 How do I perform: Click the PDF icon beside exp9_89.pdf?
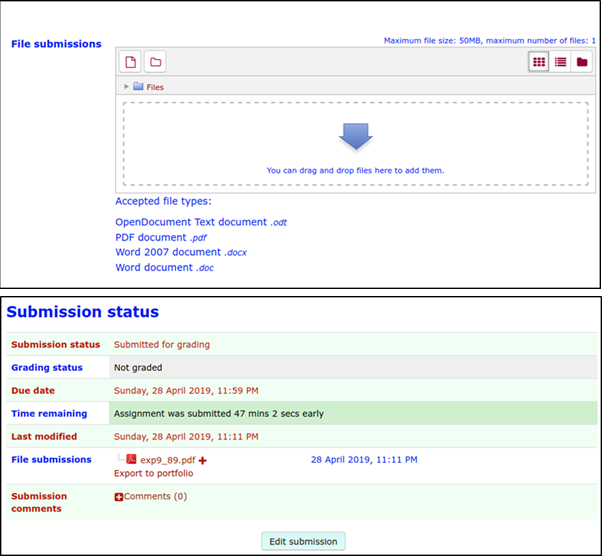click(x=131, y=459)
